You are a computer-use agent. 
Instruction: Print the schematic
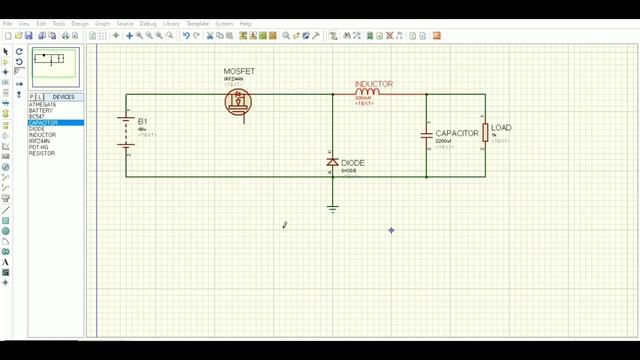pyautogui.click(x=65, y=36)
